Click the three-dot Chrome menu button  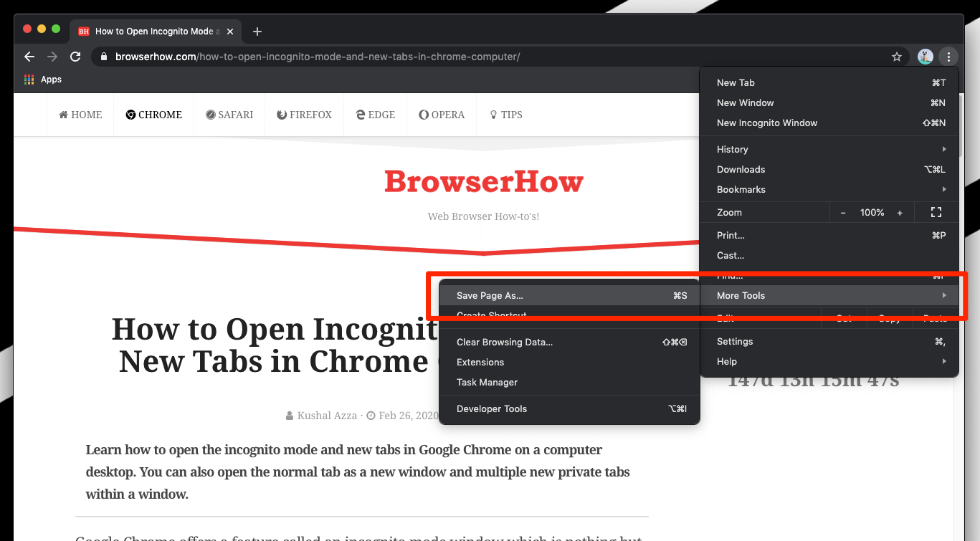pos(948,57)
